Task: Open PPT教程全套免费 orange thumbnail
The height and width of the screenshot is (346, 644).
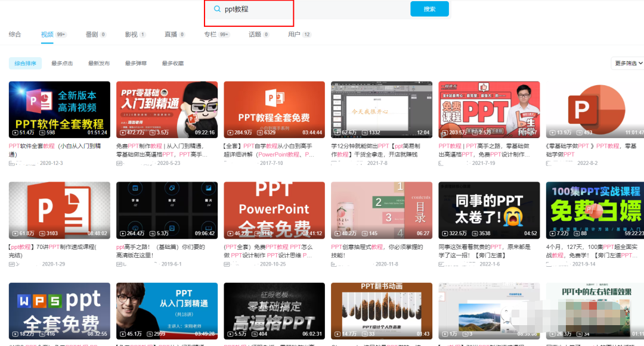Action: coord(274,110)
